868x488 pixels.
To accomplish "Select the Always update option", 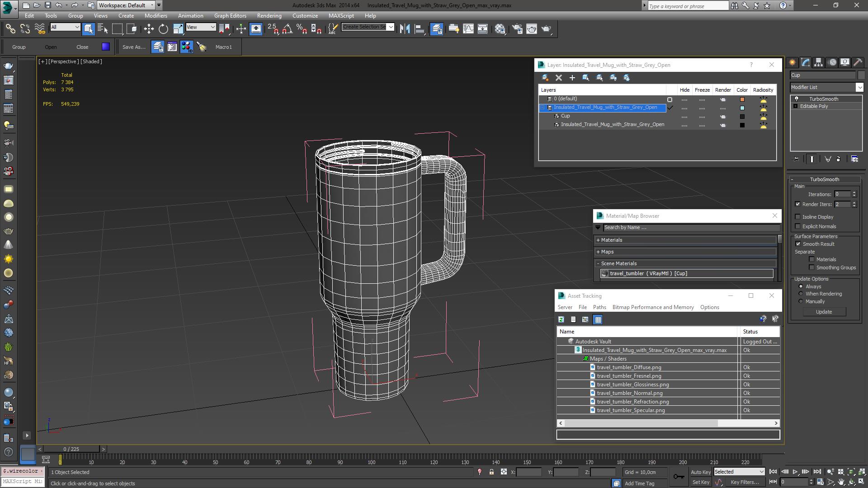I will point(801,286).
